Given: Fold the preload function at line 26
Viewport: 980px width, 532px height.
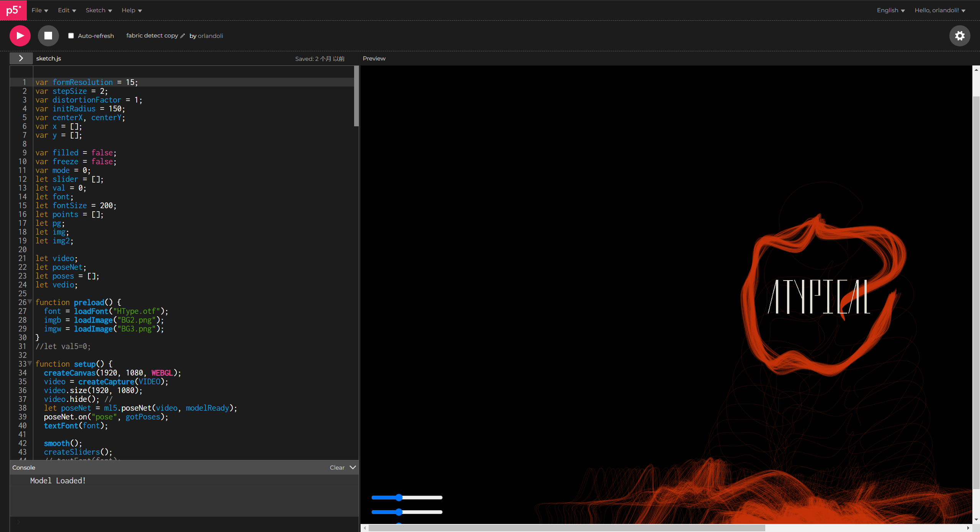Looking at the screenshot, I should [30, 302].
